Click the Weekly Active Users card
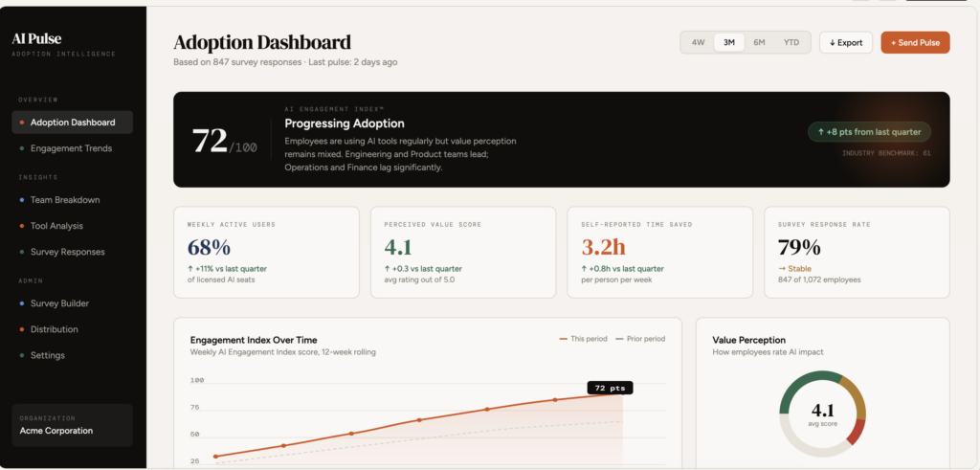Viewport: 980px width, 470px height. (x=266, y=252)
